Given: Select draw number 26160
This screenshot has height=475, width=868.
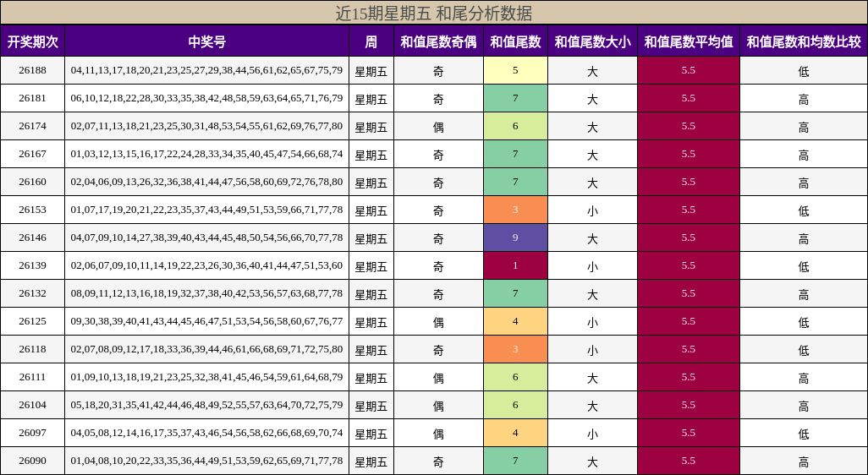Looking at the screenshot, I should [x=32, y=182].
